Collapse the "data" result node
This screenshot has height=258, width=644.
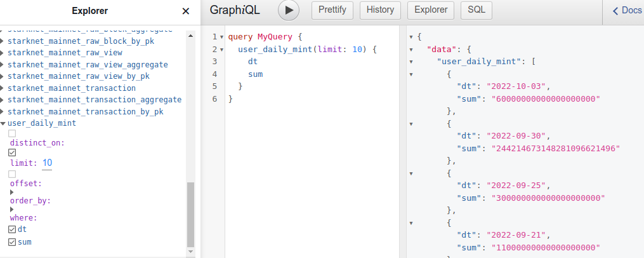coord(411,50)
